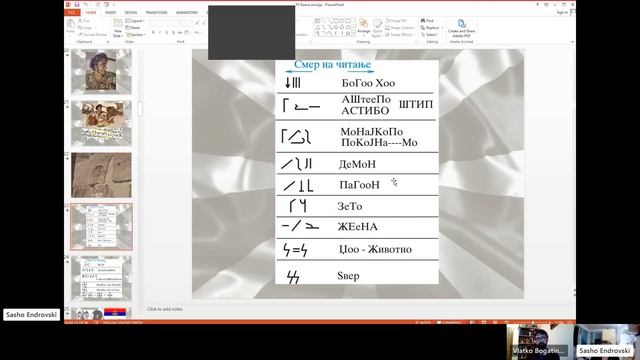
Task: Apply italic formatting
Action: 160,33
